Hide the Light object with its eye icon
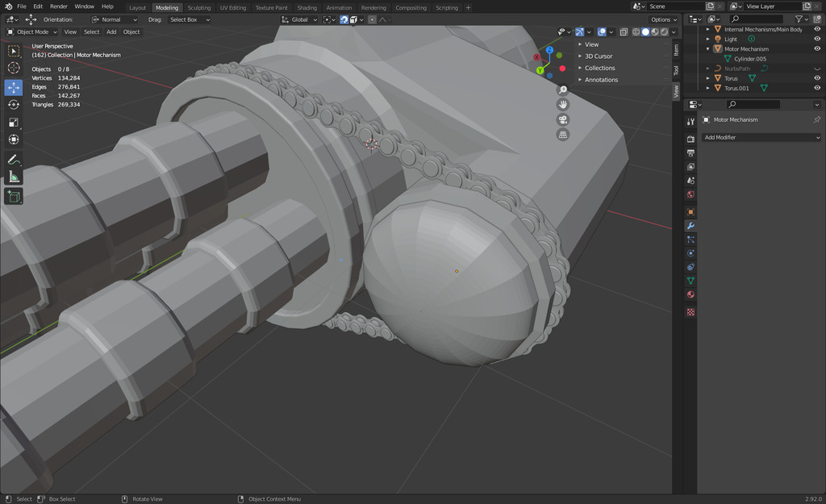This screenshot has width=826, height=504. [x=817, y=39]
